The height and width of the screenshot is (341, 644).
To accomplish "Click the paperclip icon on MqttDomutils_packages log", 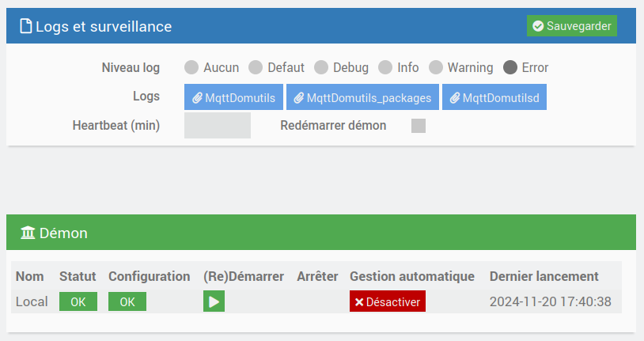I will (299, 98).
